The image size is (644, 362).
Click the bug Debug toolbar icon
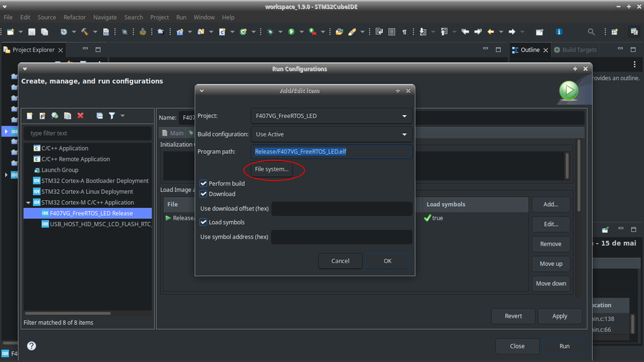click(x=270, y=32)
